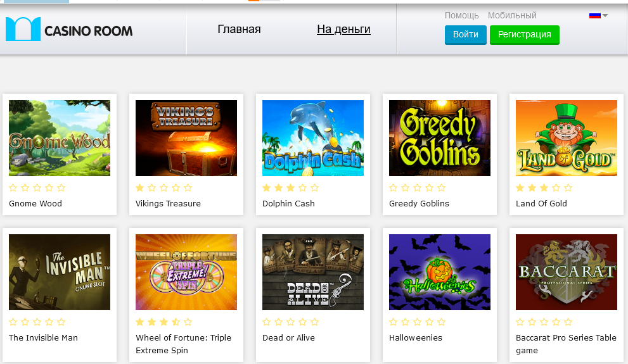Open the Помощь link
The height and width of the screenshot is (364, 628).
461,15
